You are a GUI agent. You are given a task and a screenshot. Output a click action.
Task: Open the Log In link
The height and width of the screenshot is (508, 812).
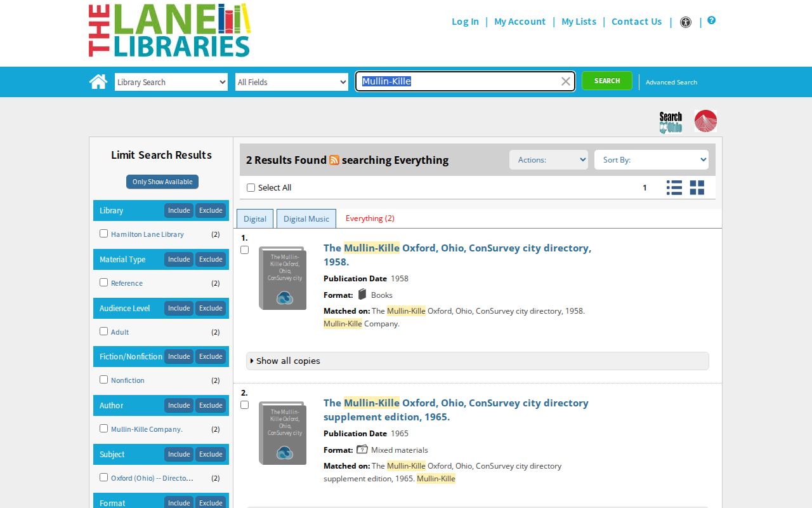pos(465,22)
